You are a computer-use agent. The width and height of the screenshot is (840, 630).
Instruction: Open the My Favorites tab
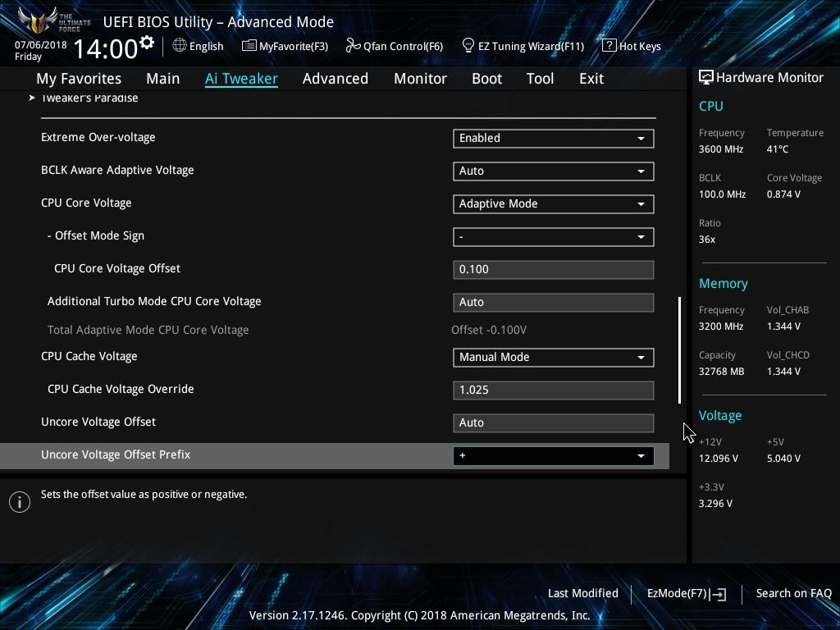tap(79, 79)
